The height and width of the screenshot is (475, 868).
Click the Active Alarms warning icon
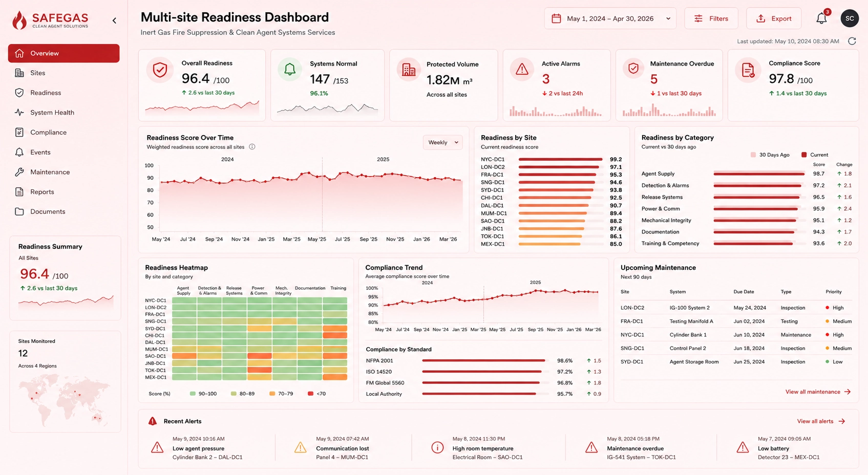click(x=522, y=69)
